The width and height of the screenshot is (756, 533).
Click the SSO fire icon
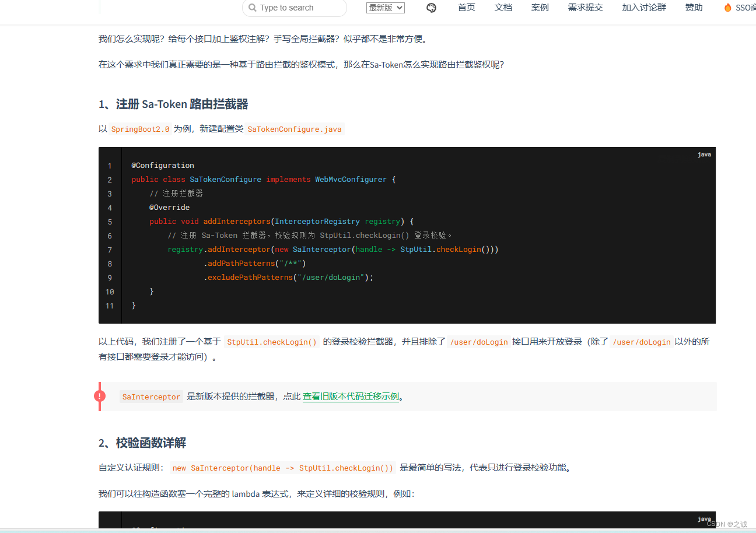click(x=727, y=8)
